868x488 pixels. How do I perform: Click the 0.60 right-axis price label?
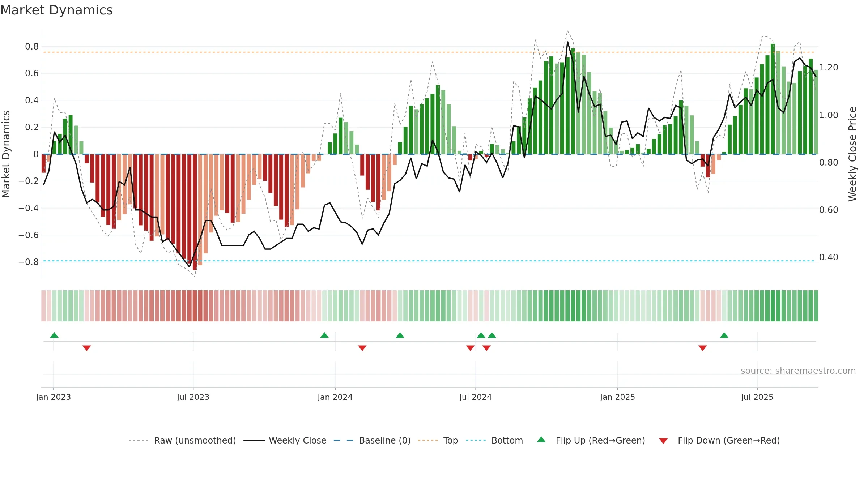click(x=829, y=210)
